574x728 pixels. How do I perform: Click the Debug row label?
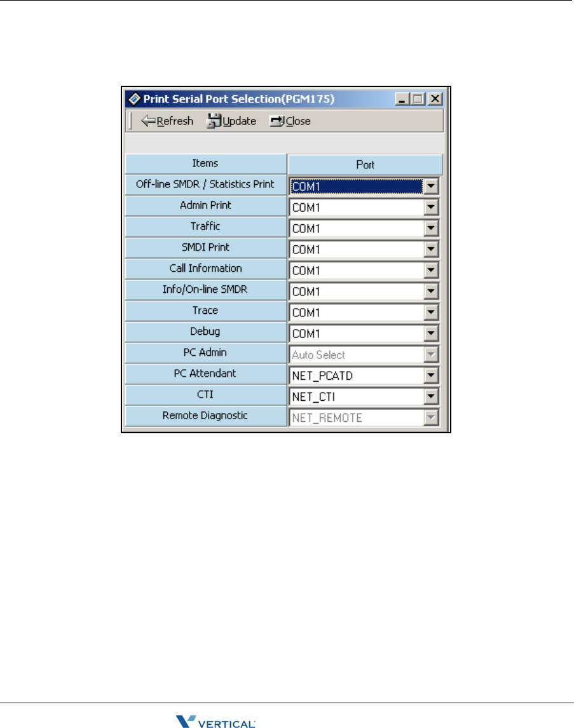pos(206,332)
